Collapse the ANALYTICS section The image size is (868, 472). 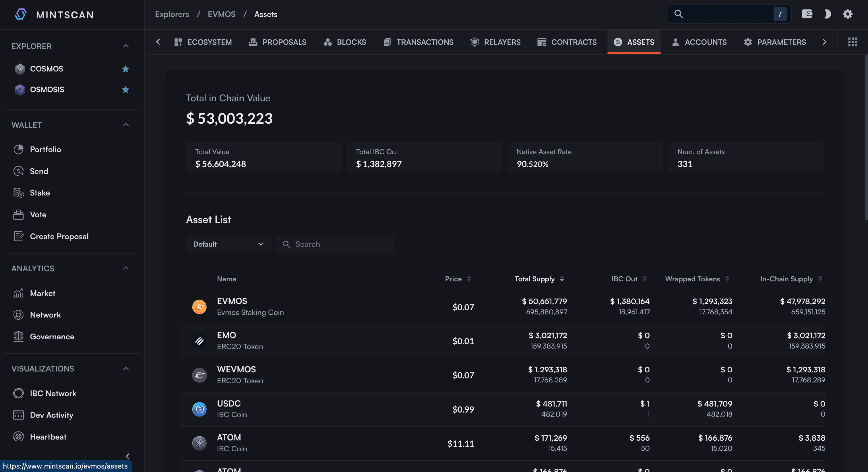point(126,268)
